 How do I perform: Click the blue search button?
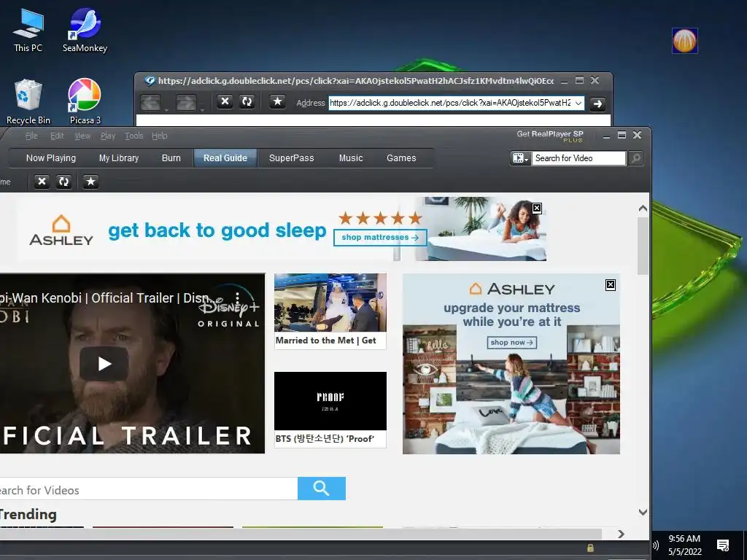[322, 489]
